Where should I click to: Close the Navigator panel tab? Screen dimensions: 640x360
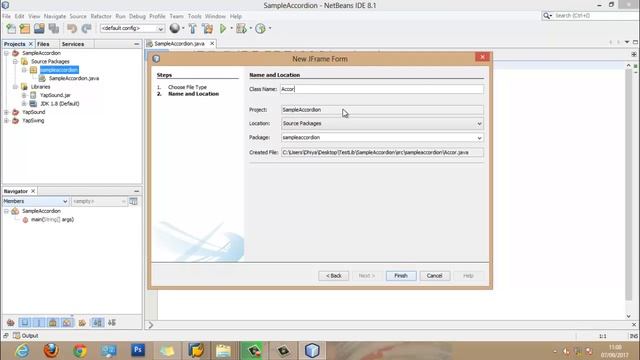point(33,191)
